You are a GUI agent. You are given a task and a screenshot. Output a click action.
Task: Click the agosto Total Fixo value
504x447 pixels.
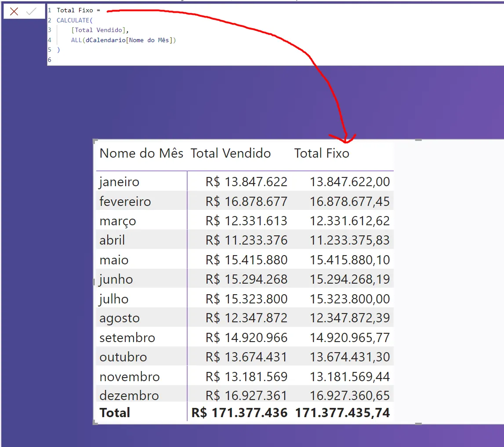(x=349, y=318)
